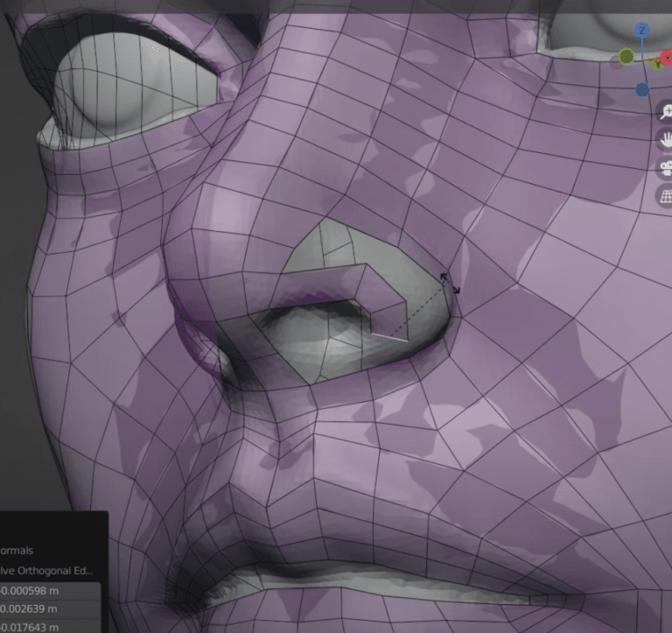672x633 pixels.
Task: Click the faint negative-X gizmo circle
Action: [x=616, y=63]
